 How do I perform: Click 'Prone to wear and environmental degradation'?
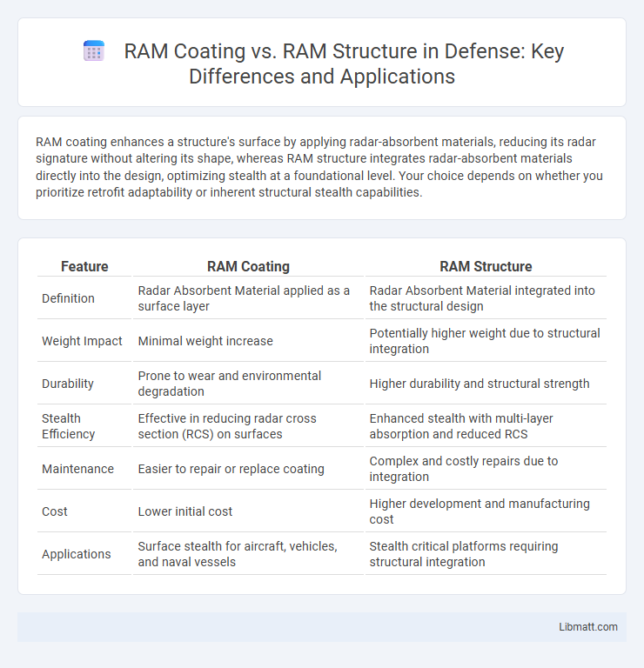[229, 384]
